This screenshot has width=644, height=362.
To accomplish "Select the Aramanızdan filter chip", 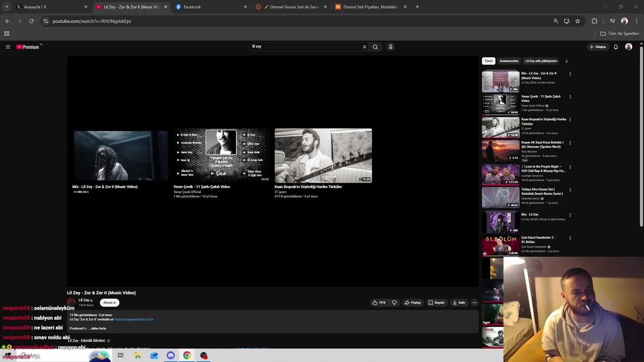I will 509,61.
